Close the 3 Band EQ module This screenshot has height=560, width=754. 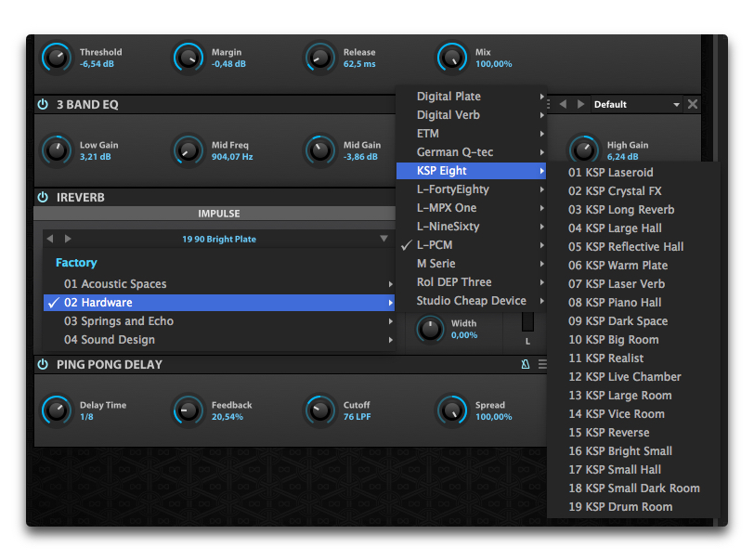pos(693,104)
